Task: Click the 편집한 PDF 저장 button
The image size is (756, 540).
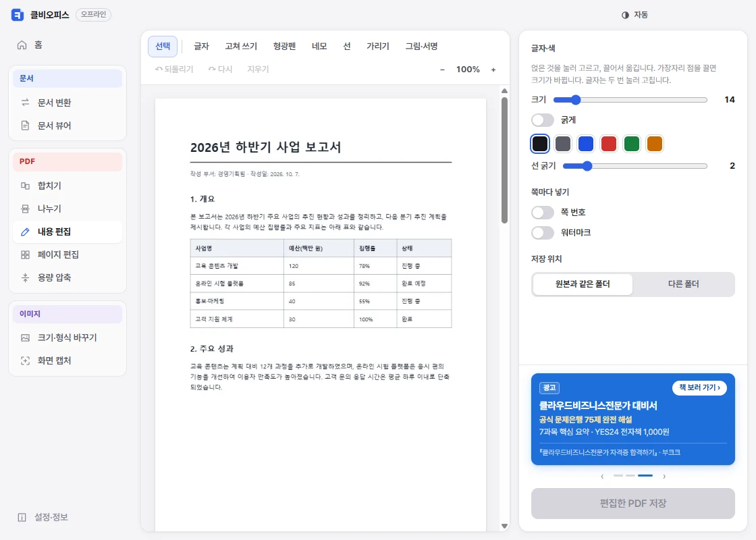Action: (x=632, y=504)
